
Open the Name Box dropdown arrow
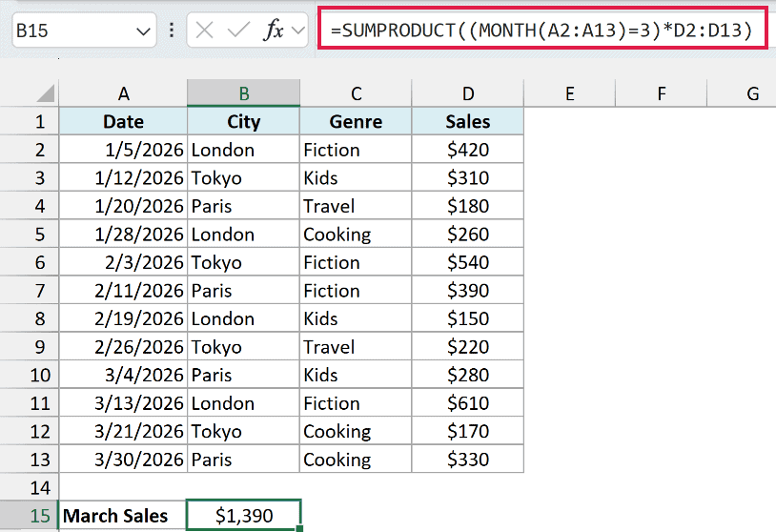click(143, 31)
